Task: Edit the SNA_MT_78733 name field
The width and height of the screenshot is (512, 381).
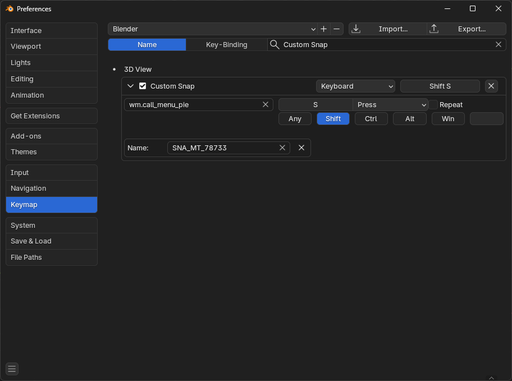Action: point(228,148)
